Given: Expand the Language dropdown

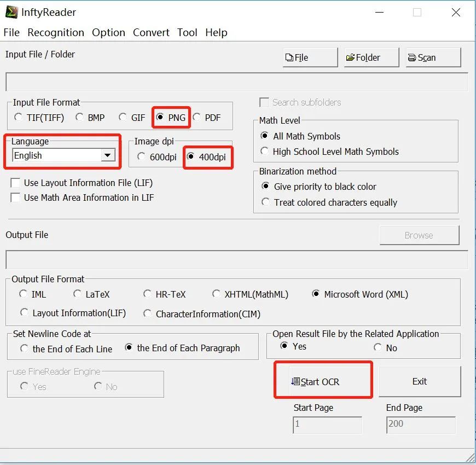Looking at the screenshot, I should click(x=108, y=155).
